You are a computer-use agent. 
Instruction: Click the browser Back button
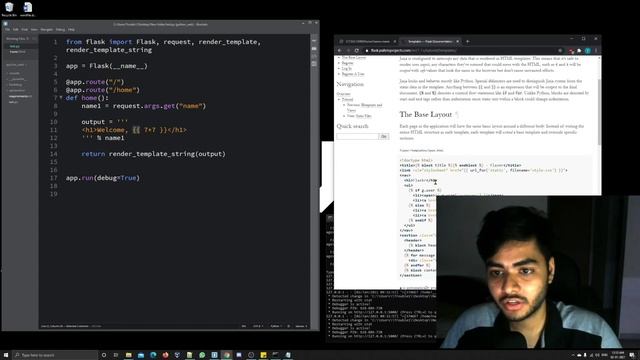(x=340, y=51)
